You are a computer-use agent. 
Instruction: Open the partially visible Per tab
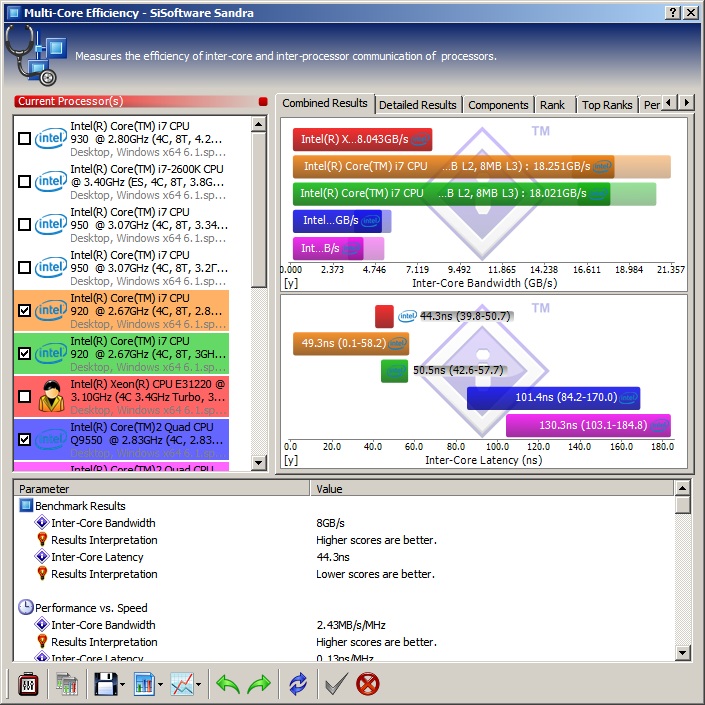click(x=651, y=105)
